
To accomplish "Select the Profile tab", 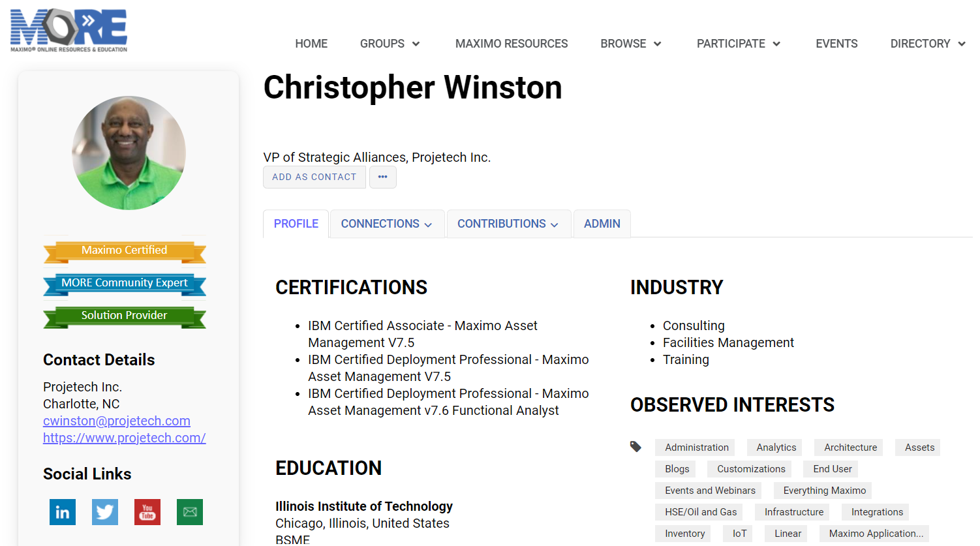I will pos(296,224).
